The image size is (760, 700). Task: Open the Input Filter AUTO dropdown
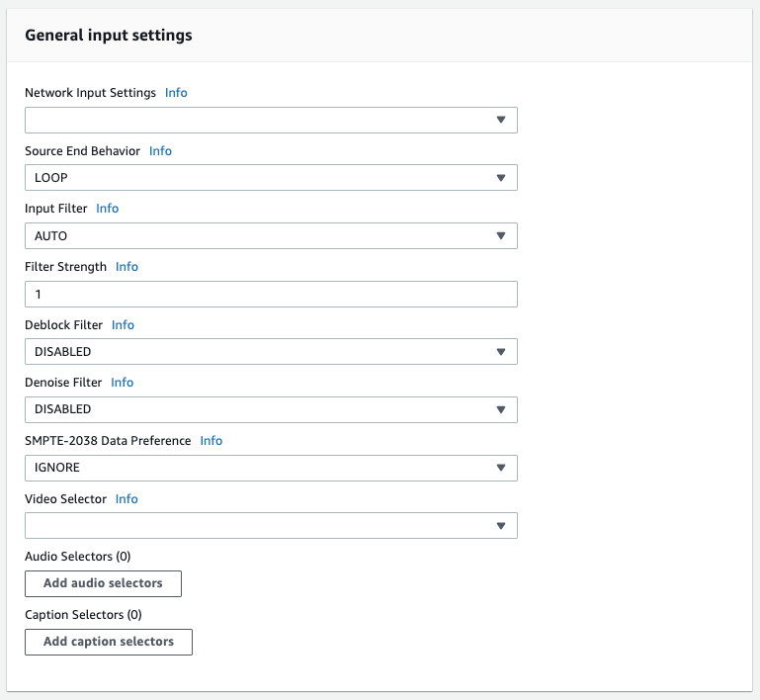(x=271, y=235)
